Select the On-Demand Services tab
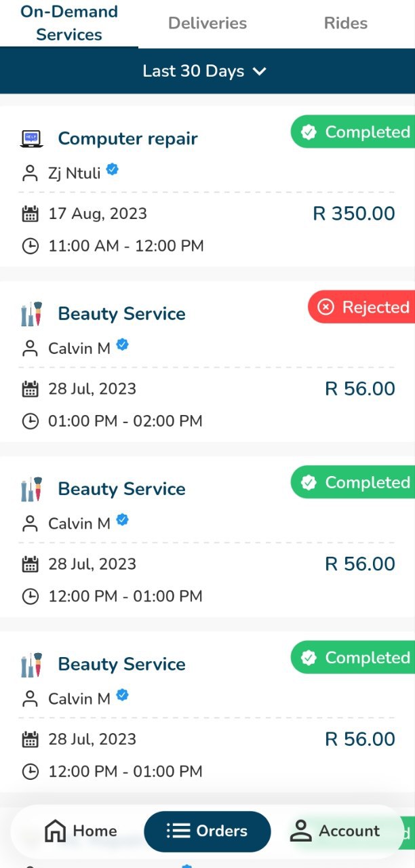This screenshot has height=868, width=415. click(x=69, y=24)
